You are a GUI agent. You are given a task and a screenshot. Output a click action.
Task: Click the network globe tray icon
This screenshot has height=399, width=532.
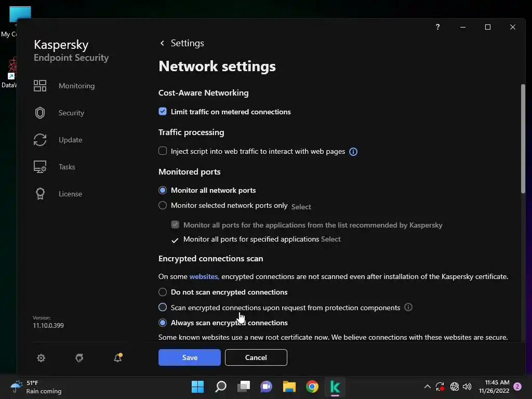click(x=454, y=387)
